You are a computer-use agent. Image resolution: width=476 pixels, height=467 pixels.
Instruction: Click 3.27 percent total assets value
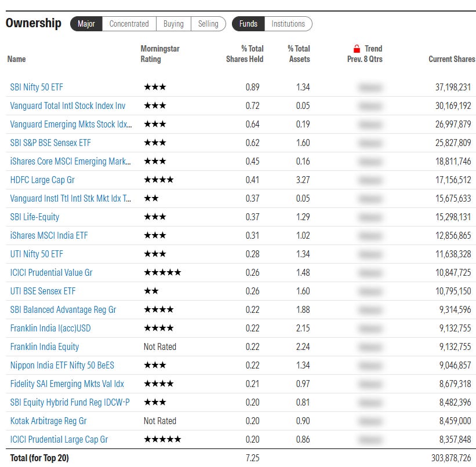pyautogui.click(x=303, y=180)
